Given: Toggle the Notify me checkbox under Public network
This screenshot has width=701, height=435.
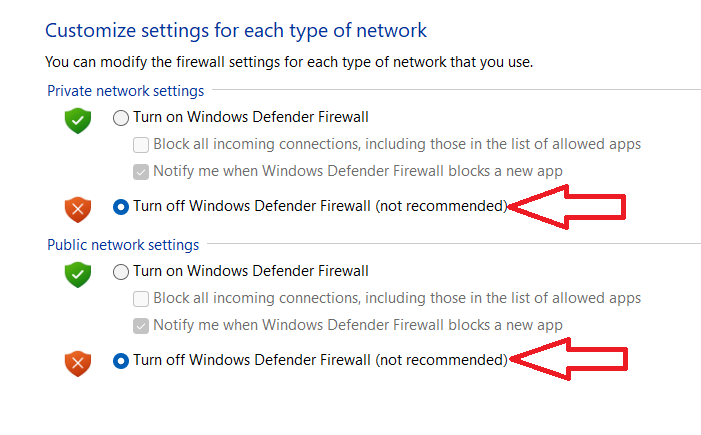Looking at the screenshot, I should pos(141,325).
